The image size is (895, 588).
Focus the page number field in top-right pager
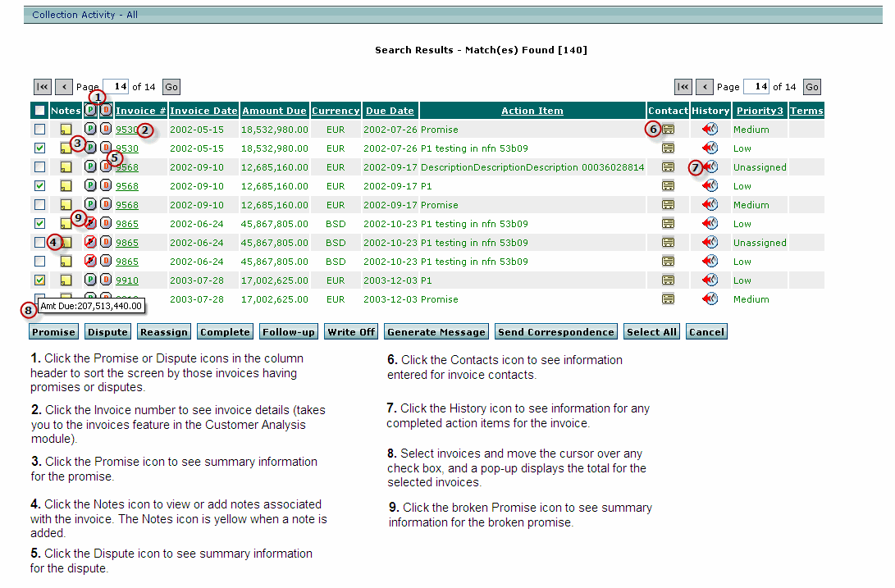click(757, 86)
